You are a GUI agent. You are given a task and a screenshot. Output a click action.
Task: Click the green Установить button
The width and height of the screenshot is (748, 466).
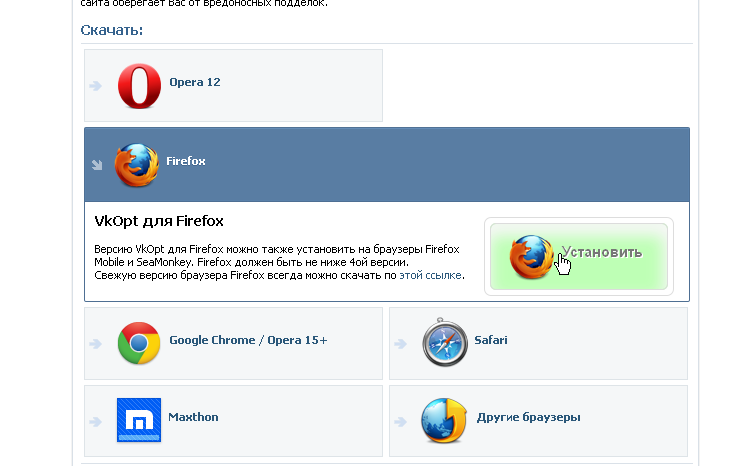tap(579, 257)
